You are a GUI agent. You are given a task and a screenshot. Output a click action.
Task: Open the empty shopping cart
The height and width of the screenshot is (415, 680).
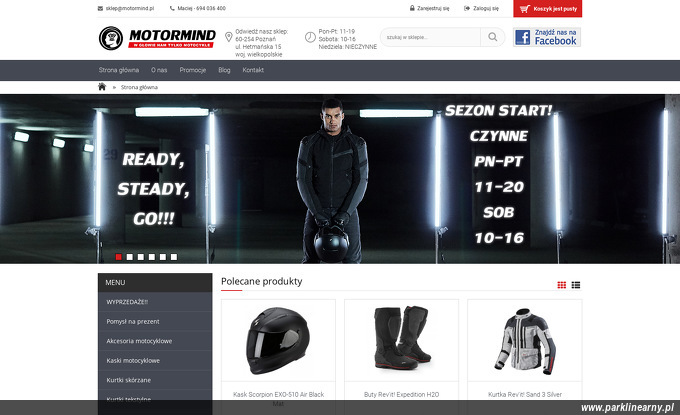(547, 9)
